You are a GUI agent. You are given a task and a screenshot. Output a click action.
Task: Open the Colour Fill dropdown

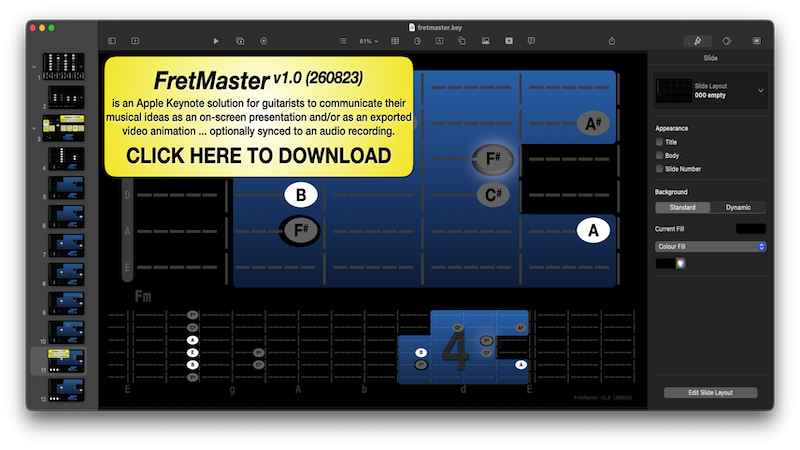click(710, 246)
